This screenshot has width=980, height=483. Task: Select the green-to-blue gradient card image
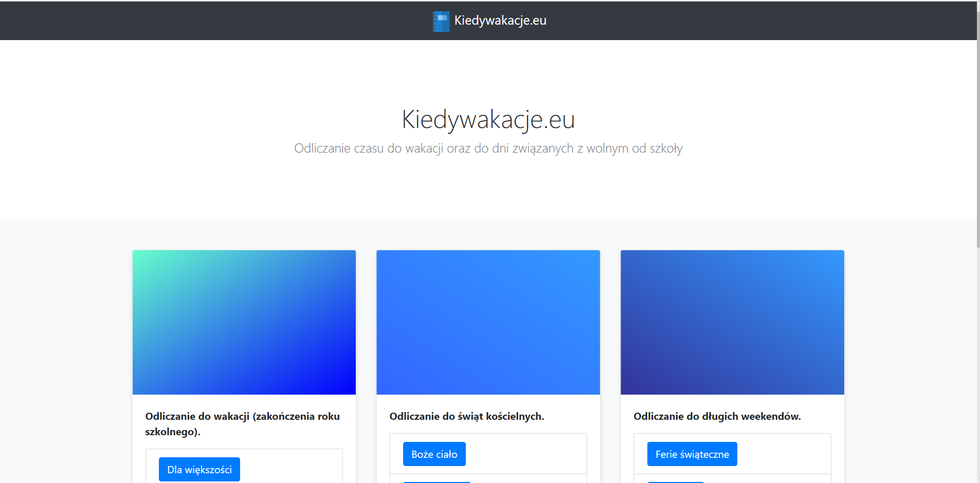(x=244, y=322)
